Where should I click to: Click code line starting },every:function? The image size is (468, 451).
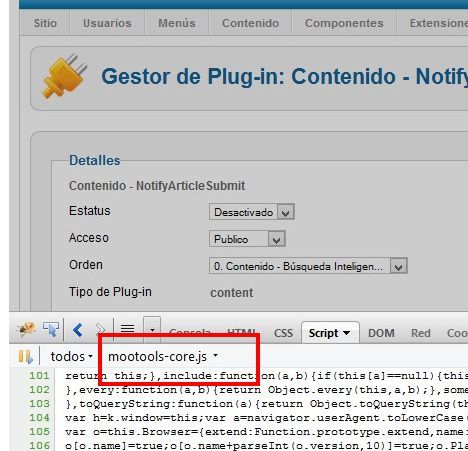(266, 390)
